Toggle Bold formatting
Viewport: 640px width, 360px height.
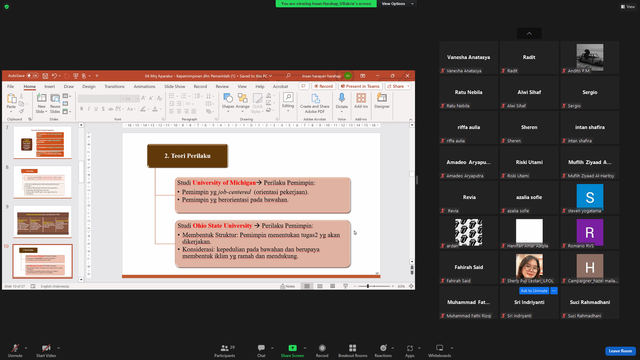pos(82,109)
